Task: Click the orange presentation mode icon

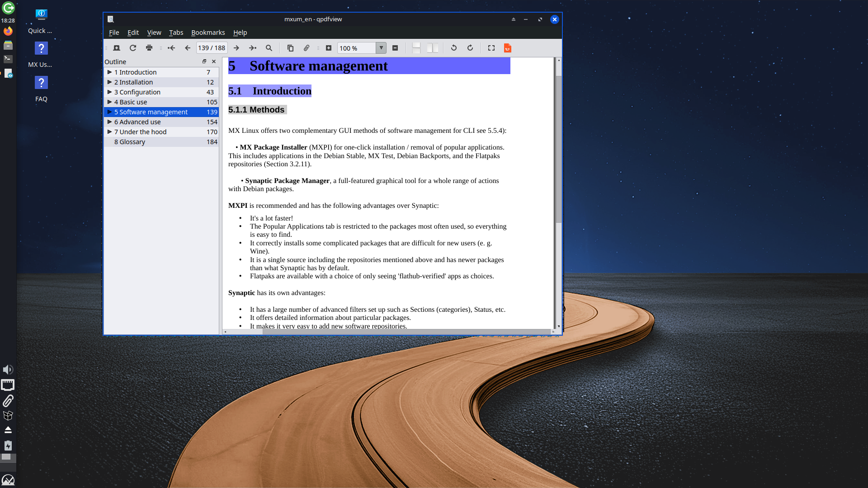Action: coord(508,48)
